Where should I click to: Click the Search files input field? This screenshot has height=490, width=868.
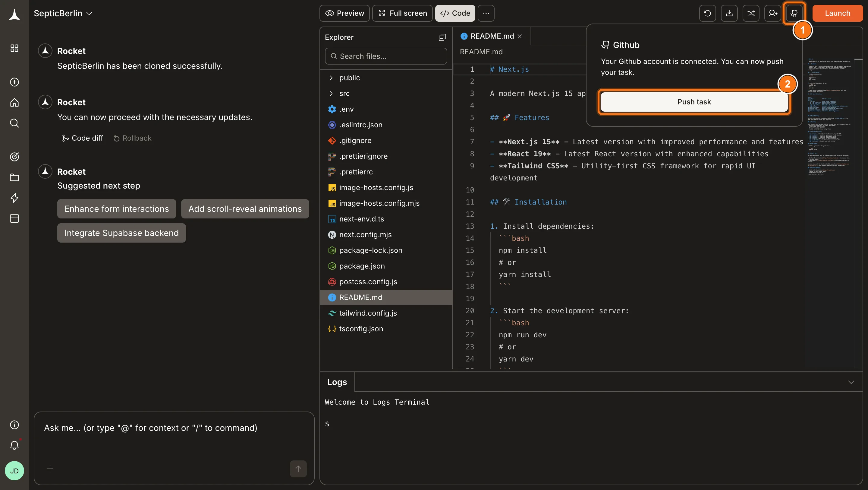tap(385, 56)
